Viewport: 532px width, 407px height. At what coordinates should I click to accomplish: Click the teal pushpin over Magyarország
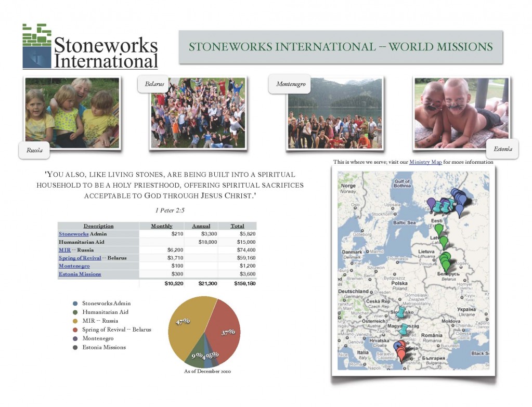coord(404,330)
